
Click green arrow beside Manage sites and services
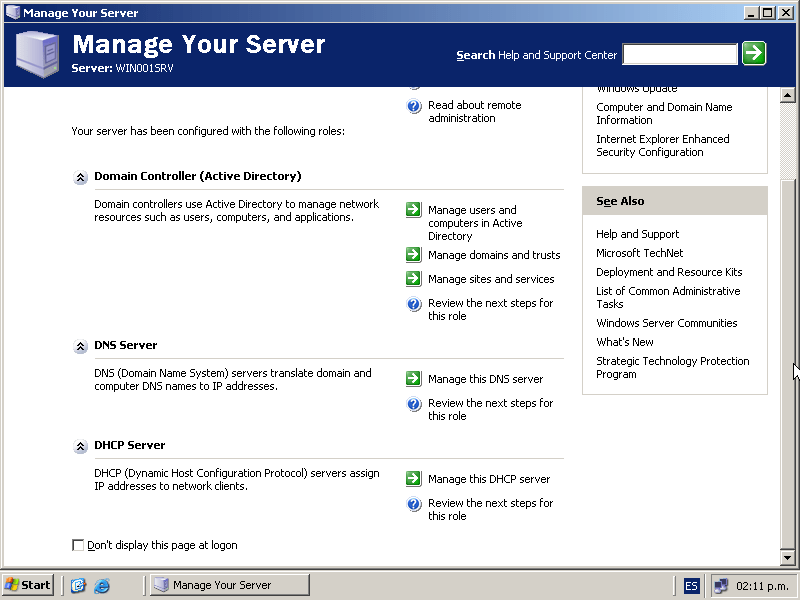(x=413, y=279)
